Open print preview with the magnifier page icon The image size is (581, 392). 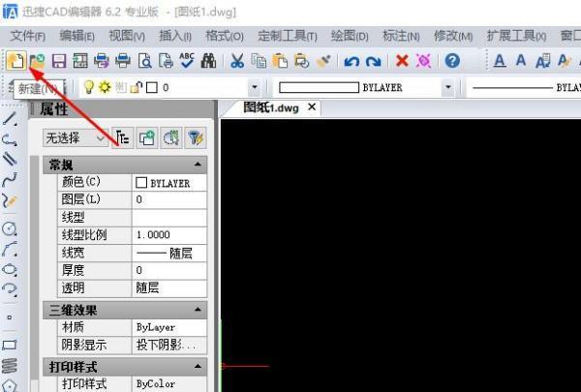pos(144,61)
